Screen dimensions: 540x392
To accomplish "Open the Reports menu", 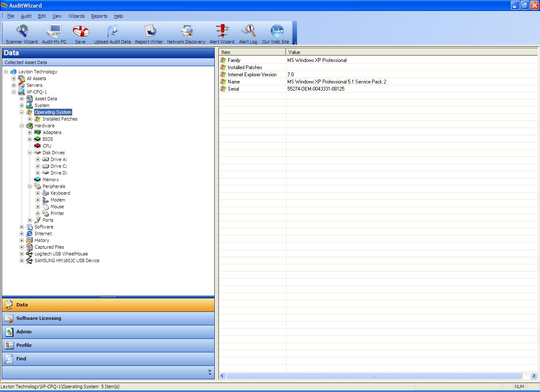I will [x=99, y=16].
